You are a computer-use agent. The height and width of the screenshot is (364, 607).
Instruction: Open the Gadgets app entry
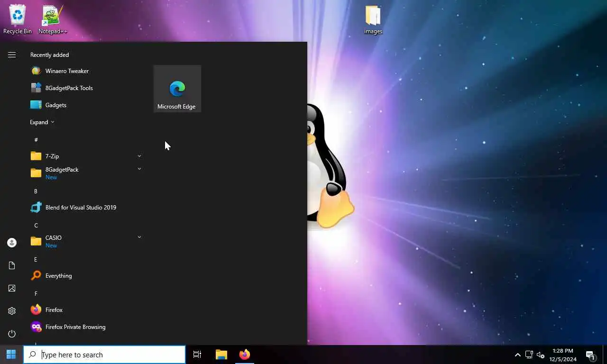click(85, 105)
